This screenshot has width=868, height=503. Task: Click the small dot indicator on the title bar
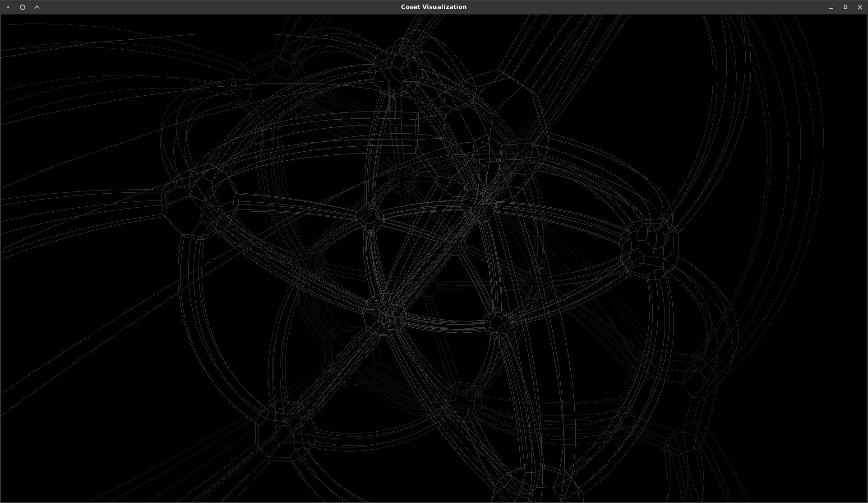pyautogui.click(x=7, y=7)
